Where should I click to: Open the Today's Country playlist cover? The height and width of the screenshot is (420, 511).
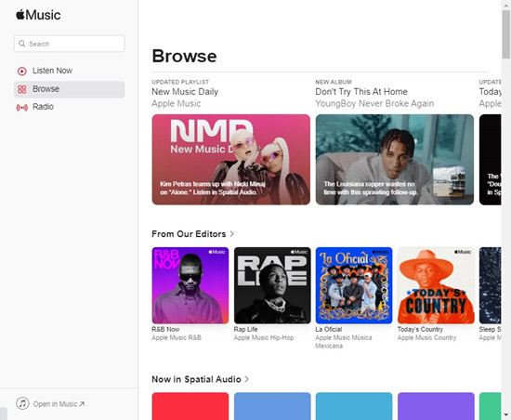pos(436,285)
